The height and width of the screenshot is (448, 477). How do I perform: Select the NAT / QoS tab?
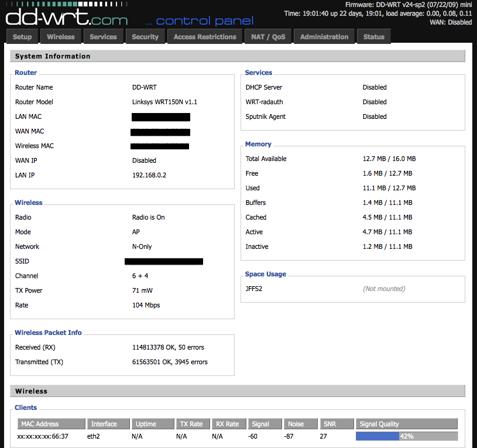click(268, 36)
